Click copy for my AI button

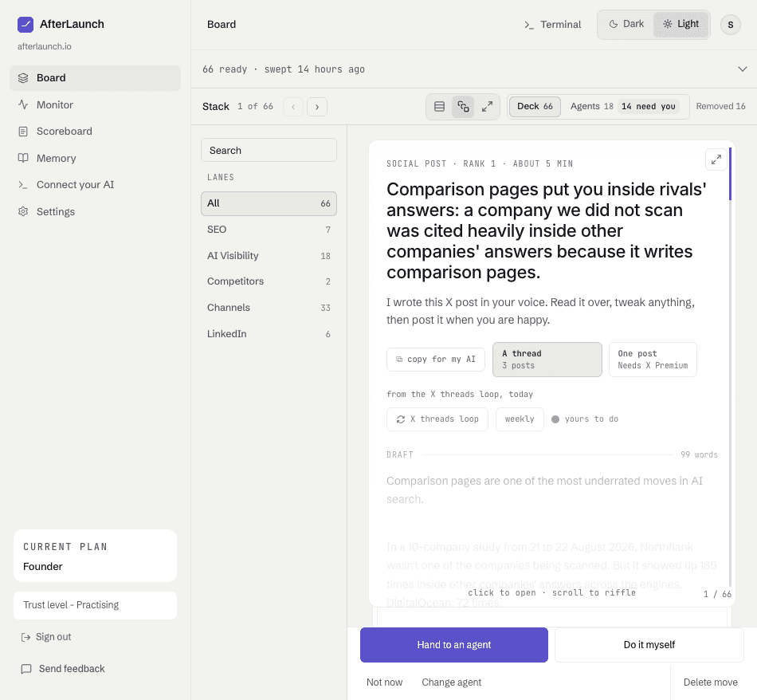tap(436, 360)
